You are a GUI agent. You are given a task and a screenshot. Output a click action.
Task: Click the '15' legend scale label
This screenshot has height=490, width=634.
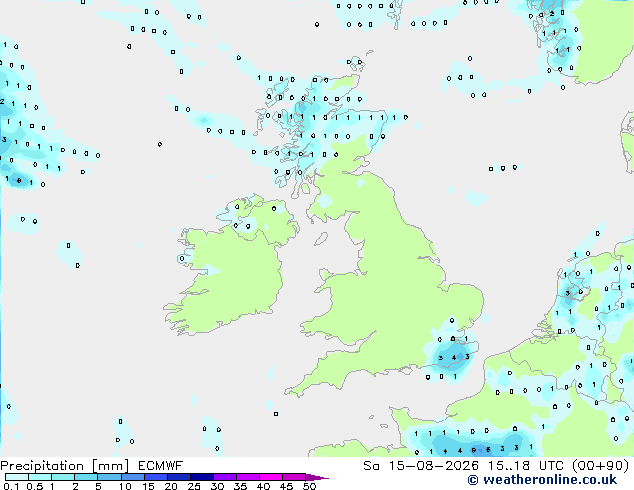tap(148, 486)
